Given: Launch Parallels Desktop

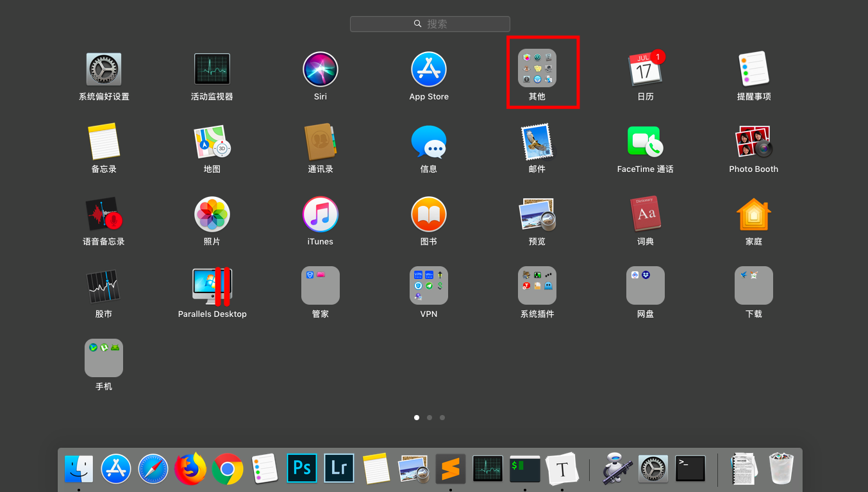Looking at the screenshot, I should (x=212, y=287).
